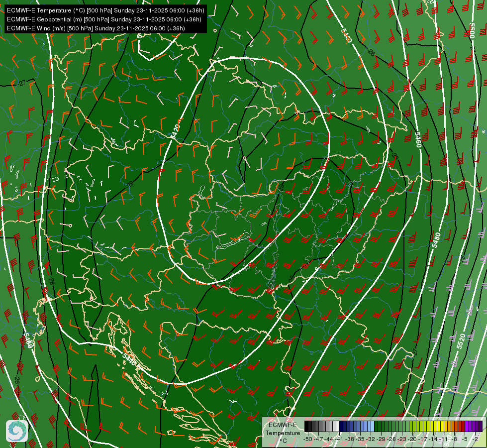Viewport: 487px width, 448px height.
Task: Pick the dark navy swatch above -41
Action: point(341,426)
